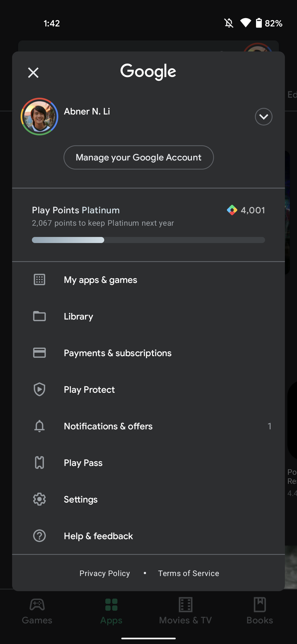Expand the account switcher chevron

coord(263,117)
